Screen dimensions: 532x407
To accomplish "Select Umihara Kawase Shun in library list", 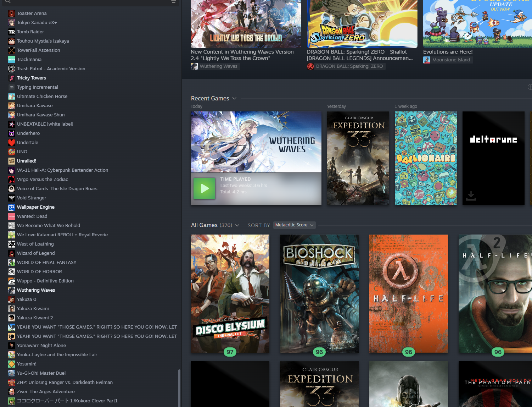I will click(x=41, y=115).
